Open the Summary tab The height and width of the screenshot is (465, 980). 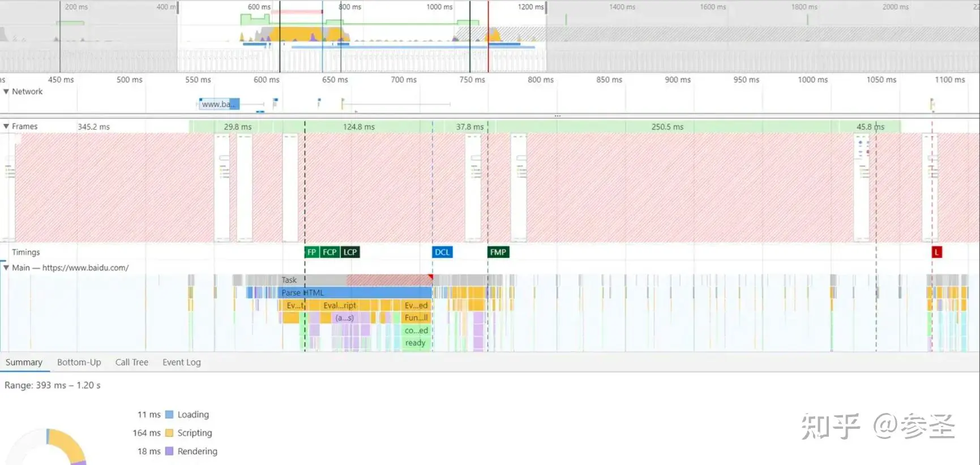click(24, 363)
